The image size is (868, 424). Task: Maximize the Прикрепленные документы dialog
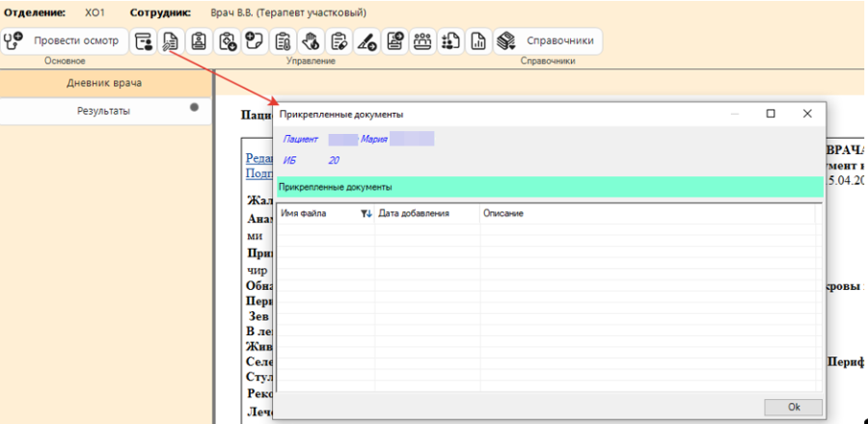[x=771, y=114]
